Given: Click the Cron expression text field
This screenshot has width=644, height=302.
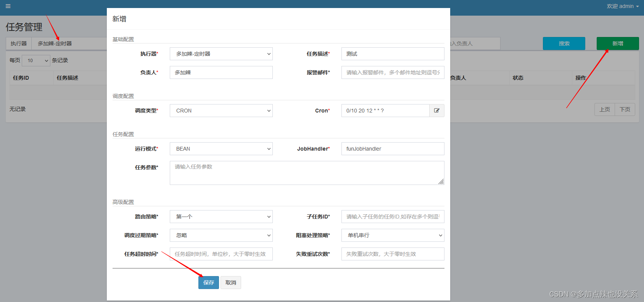Looking at the screenshot, I should 385,111.
